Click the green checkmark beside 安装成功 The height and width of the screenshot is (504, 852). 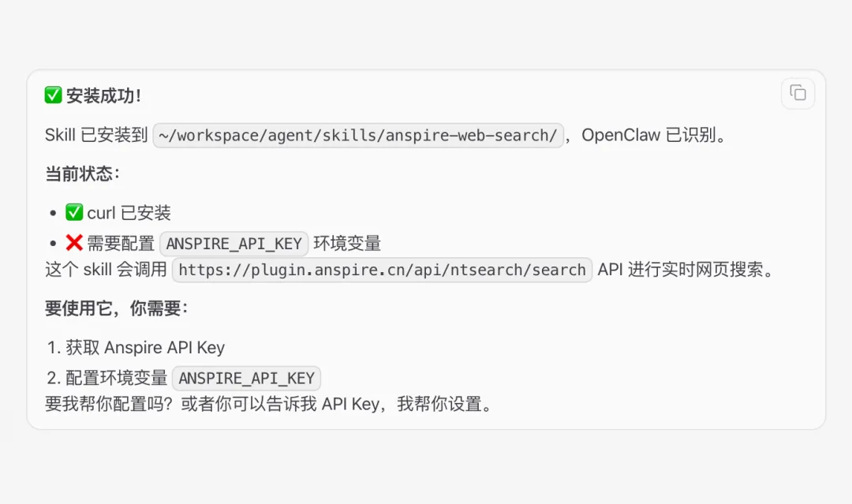click(x=54, y=95)
